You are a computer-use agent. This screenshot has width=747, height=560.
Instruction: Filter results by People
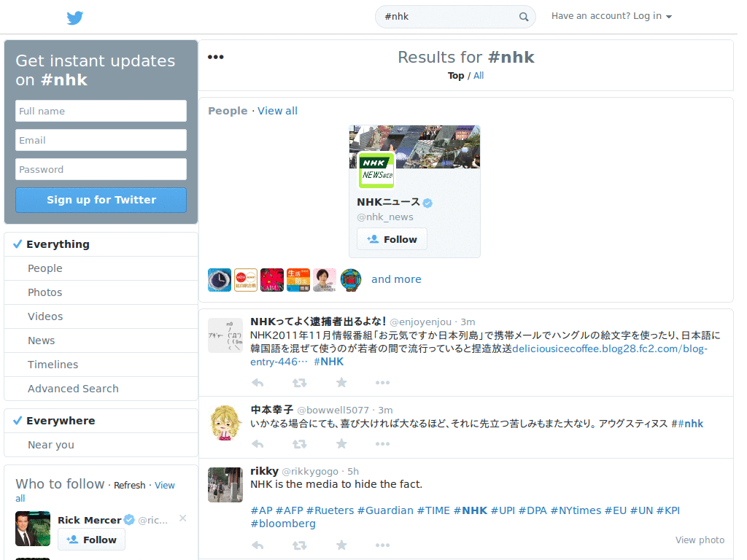tap(101, 268)
